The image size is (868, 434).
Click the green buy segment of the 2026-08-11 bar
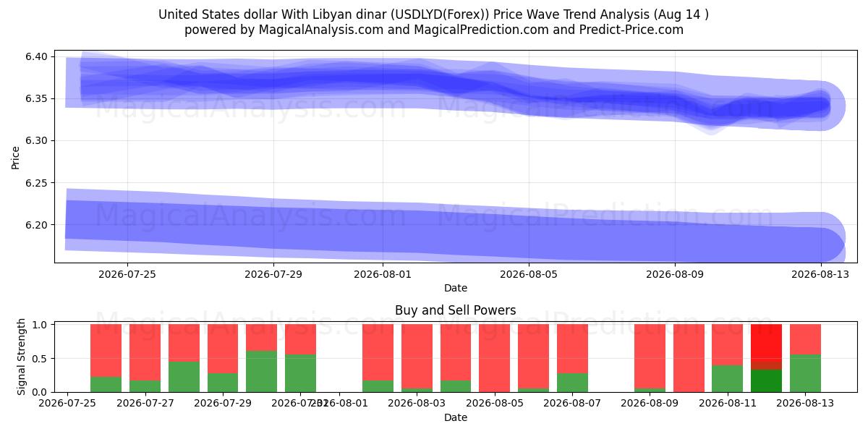[728, 379]
